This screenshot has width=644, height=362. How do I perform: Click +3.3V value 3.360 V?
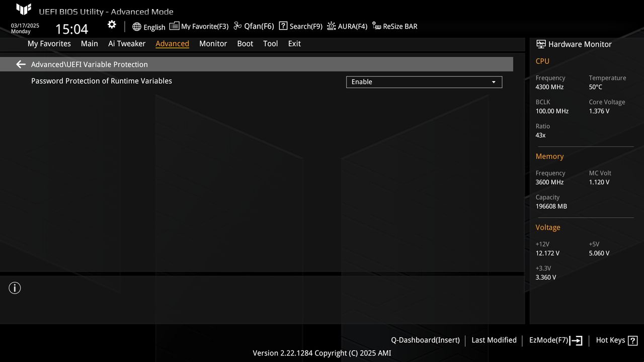546,277
